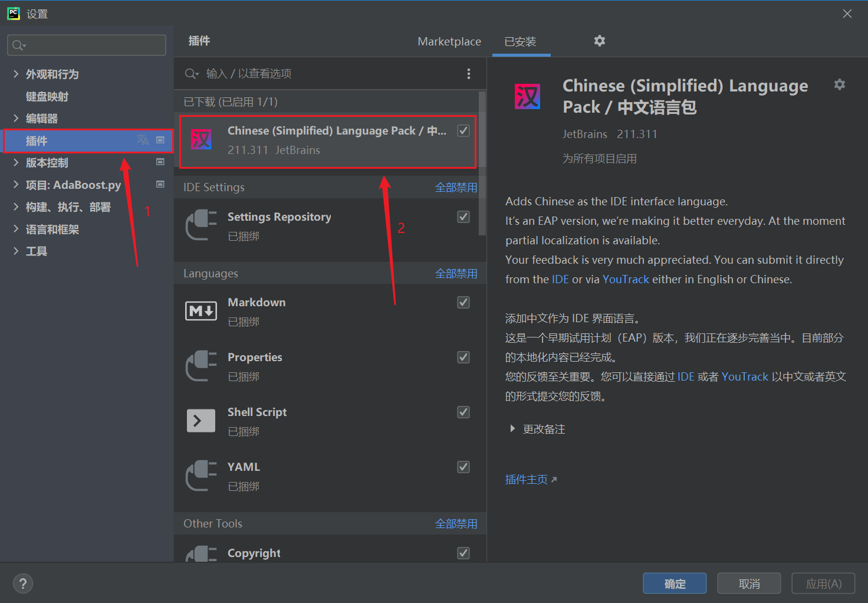Uncheck the Settings Repository plugin
The height and width of the screenshot is (603, 868).
(463, 217)
